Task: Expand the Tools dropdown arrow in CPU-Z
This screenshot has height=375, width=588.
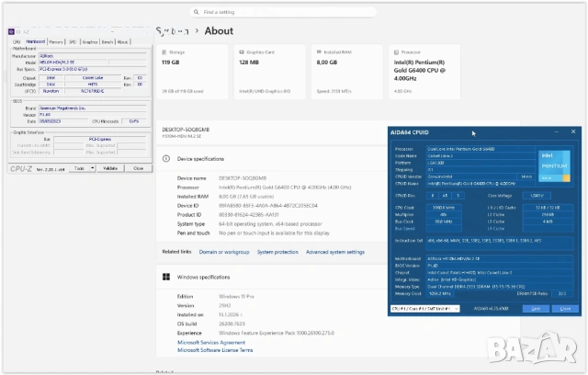Action: tap(92, 168)
